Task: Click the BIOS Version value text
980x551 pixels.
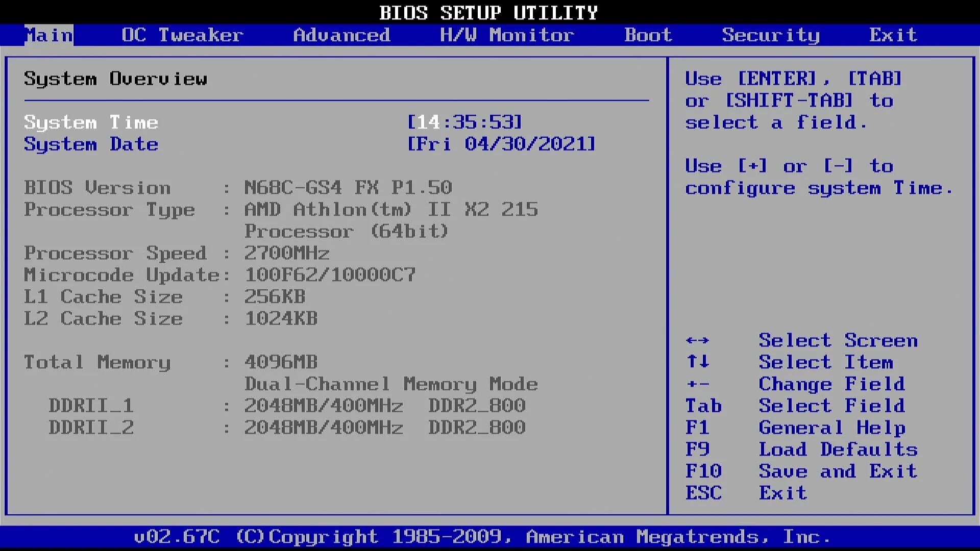Action: tap(348, 188)
